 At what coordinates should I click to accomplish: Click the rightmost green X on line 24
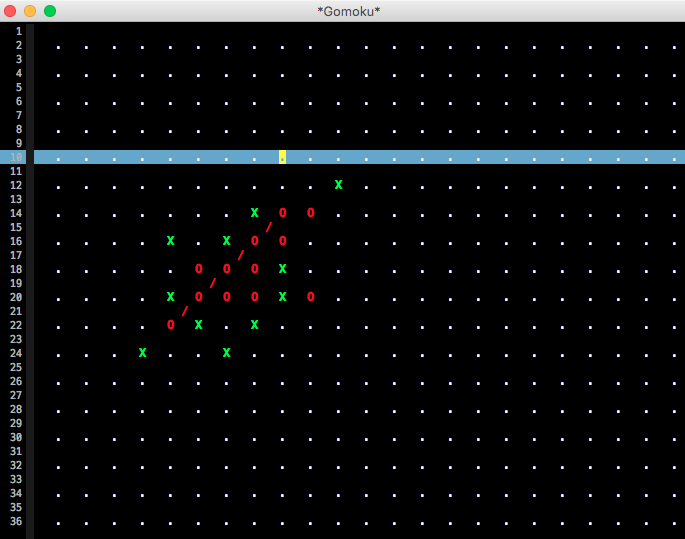point(227,352)
